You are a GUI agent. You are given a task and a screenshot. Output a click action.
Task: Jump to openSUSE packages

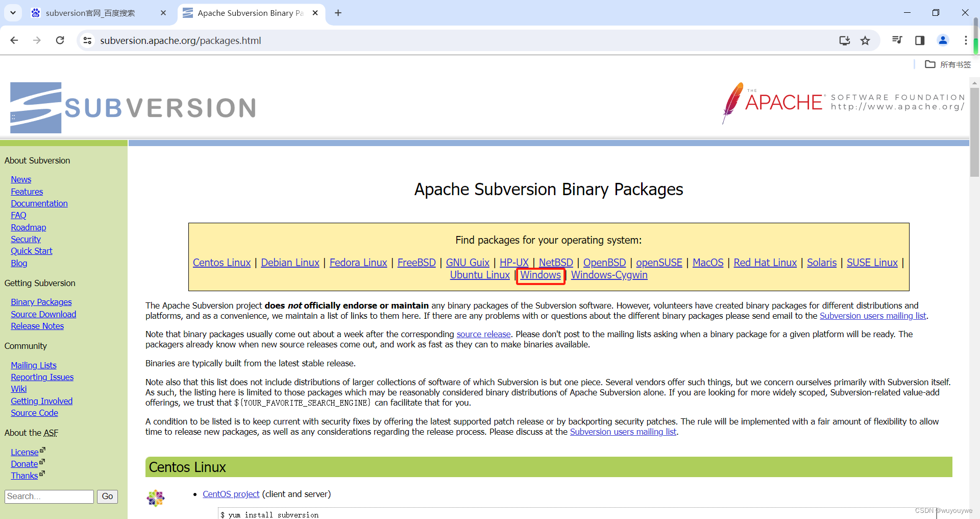[659, 263]
